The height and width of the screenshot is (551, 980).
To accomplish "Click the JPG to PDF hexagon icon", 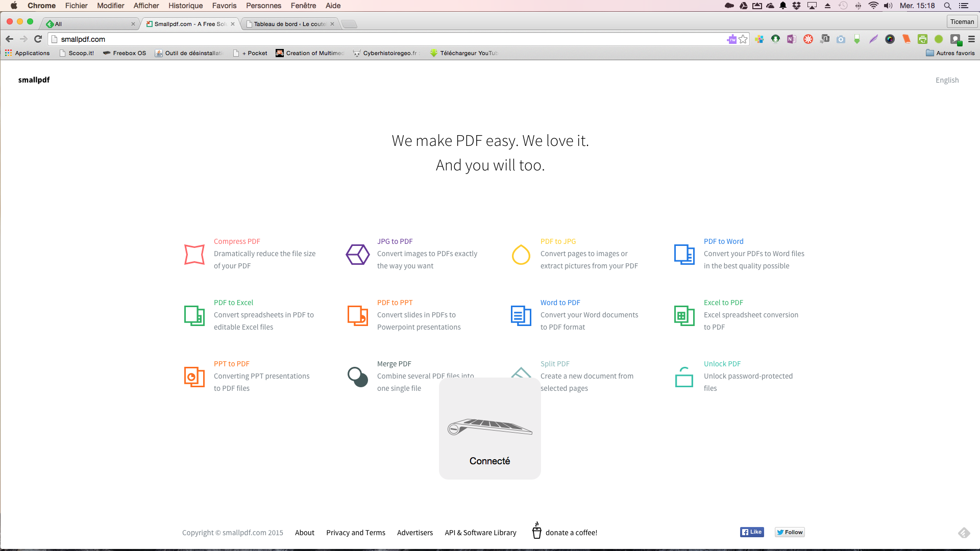I will tap(358, 254).
